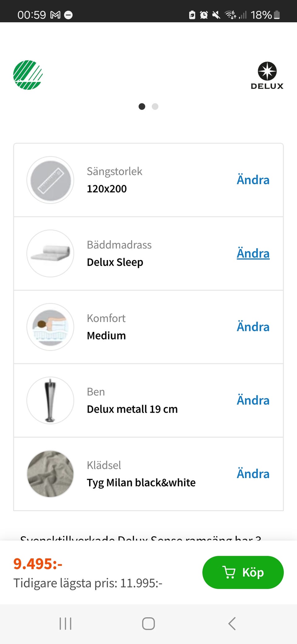Tap the green Nordic Swan ecolabel icon
The width and height of the screenshot is (297, 644).
coord(28,75)
